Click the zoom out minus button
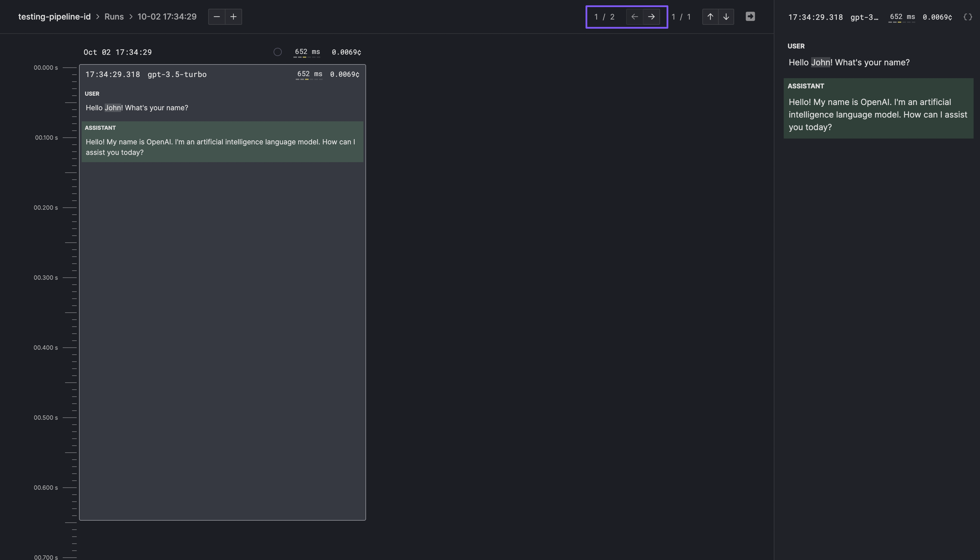980x560 pixels. coord(216,17)
